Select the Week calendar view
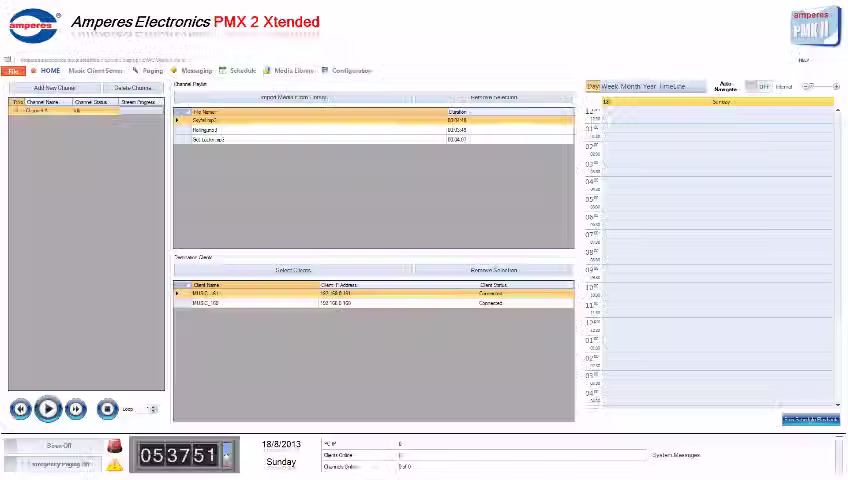 610,86
